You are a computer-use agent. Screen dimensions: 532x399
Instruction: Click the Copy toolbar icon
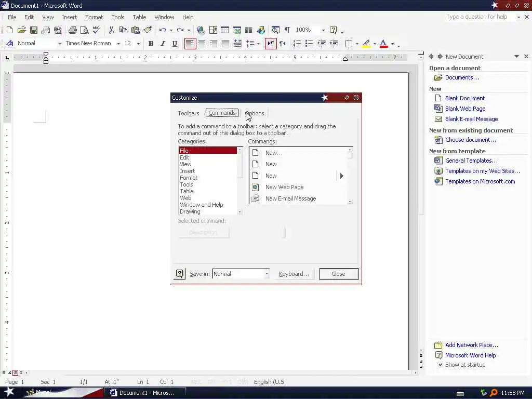123,30
